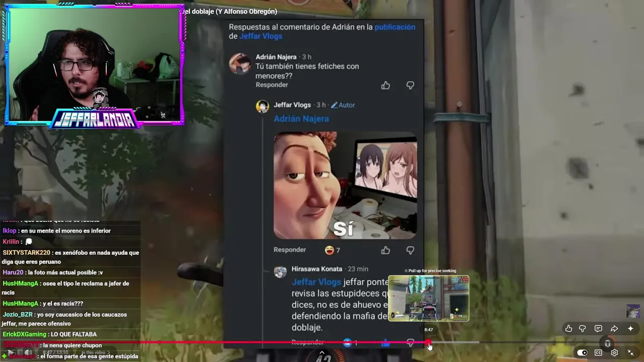Mute the video via the speaker icon

pos(28,353)
